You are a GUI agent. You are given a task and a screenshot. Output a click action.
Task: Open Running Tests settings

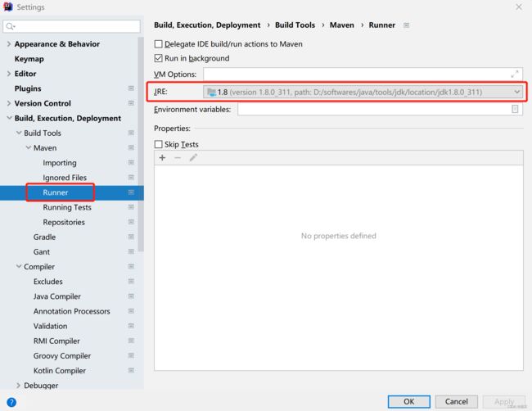(67, 207)
